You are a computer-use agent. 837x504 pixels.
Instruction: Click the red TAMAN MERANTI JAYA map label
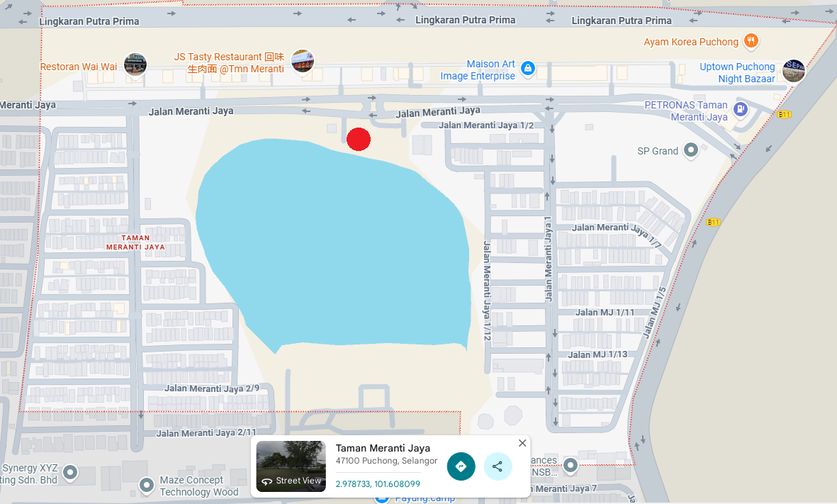click(135, 242)
